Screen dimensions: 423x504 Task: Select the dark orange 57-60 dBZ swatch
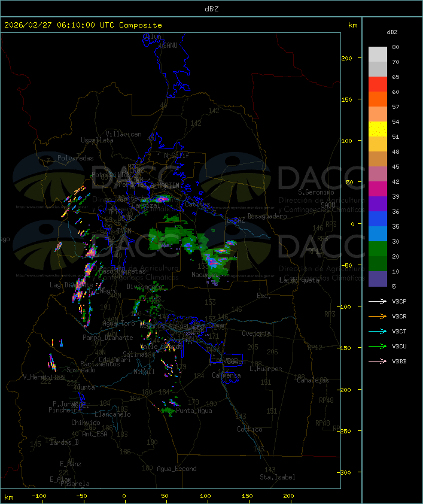point(378,99)
